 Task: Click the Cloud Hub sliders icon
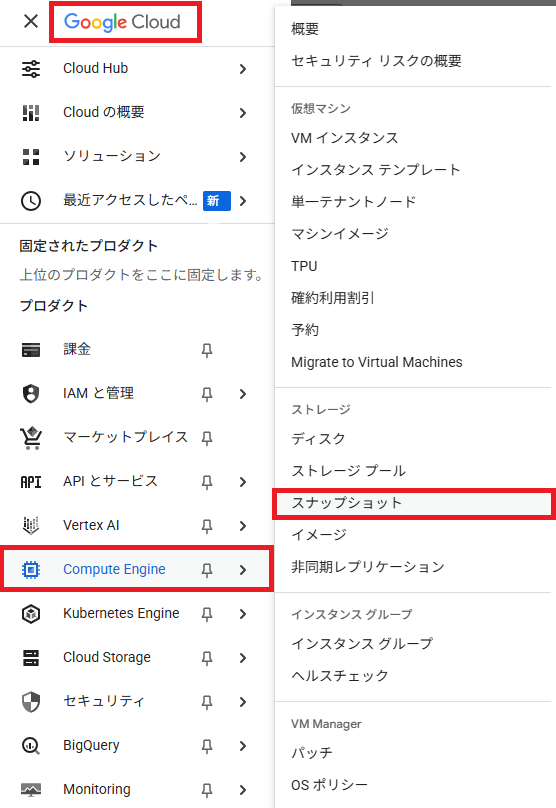(31, 69)
